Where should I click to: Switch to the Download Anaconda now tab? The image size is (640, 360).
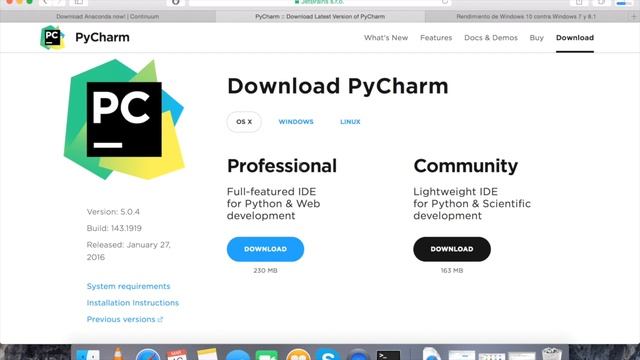click(108, 16)
